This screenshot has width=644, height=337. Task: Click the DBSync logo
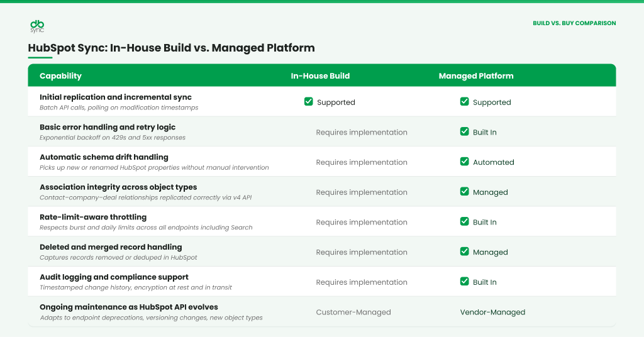37,26
